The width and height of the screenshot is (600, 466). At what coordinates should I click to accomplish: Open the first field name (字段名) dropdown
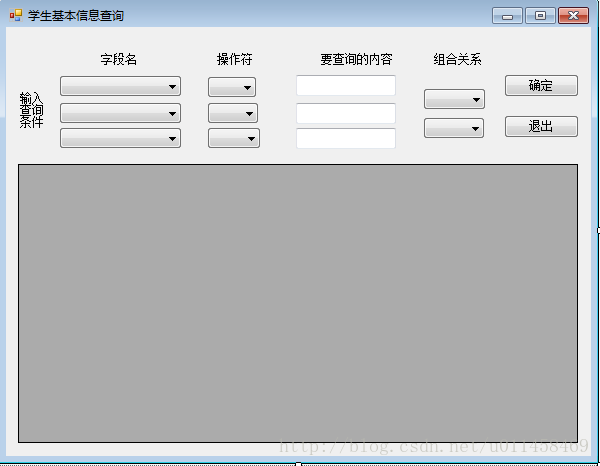[x=120, y=86]
